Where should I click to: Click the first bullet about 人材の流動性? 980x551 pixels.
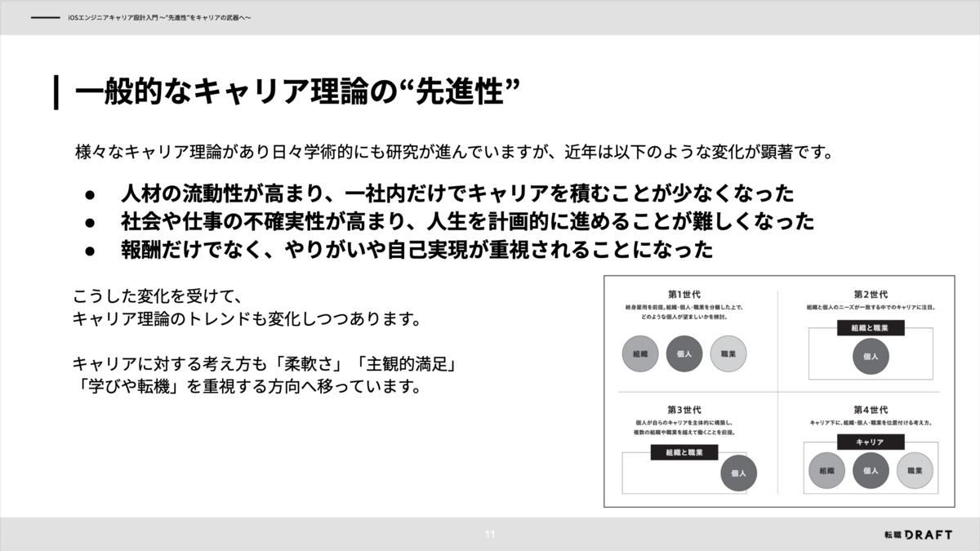coord(457,194)
